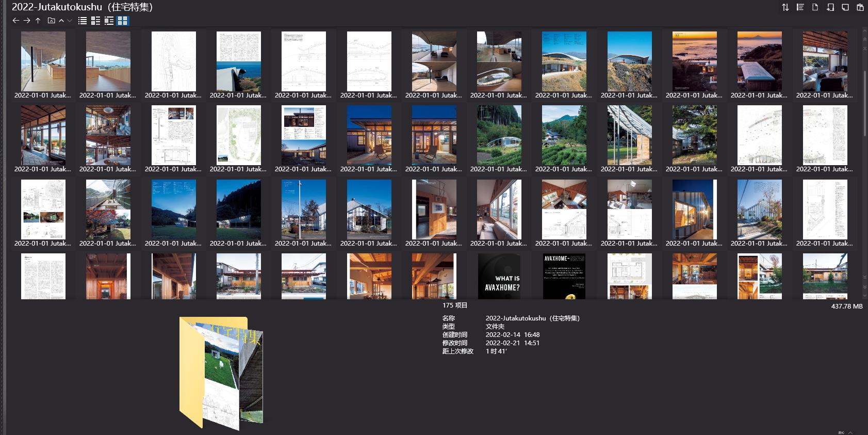This screenshot has width=868, height=435.
Task: Jump to previous folder with up chevron
Action: [x=61, y=21]
